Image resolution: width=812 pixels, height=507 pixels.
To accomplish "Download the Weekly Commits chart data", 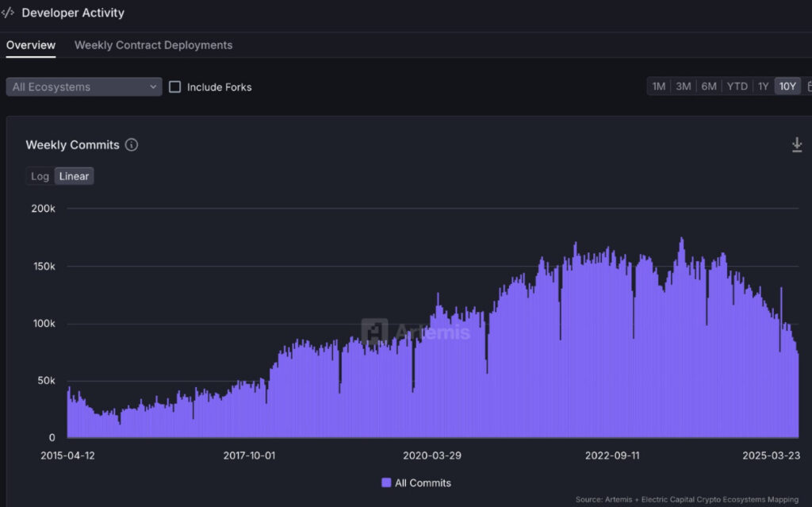I will [797, 144].
